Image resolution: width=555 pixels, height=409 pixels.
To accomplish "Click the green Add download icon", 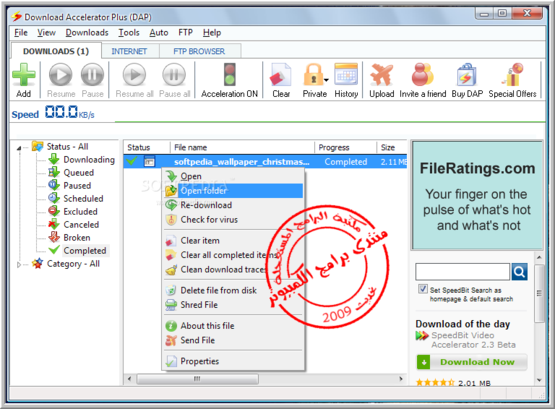I will [x=24, y=75].
